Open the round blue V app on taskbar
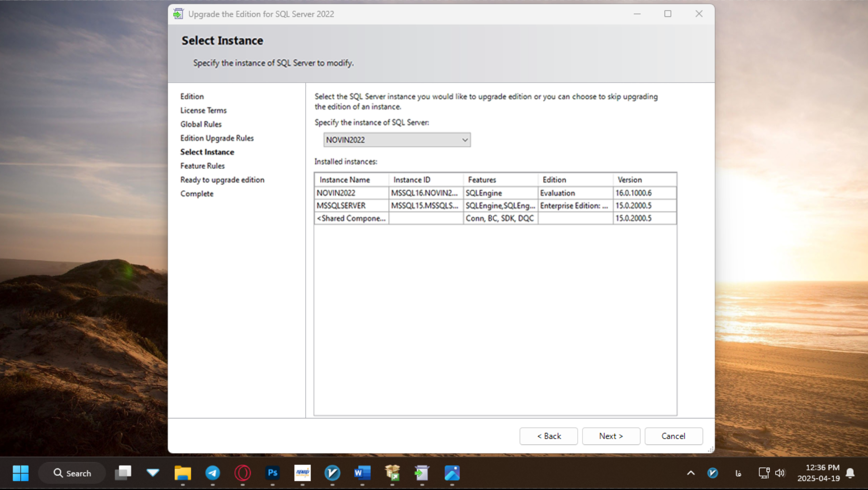Viewport: 868px width, 490px height. (x=332, y=473)
